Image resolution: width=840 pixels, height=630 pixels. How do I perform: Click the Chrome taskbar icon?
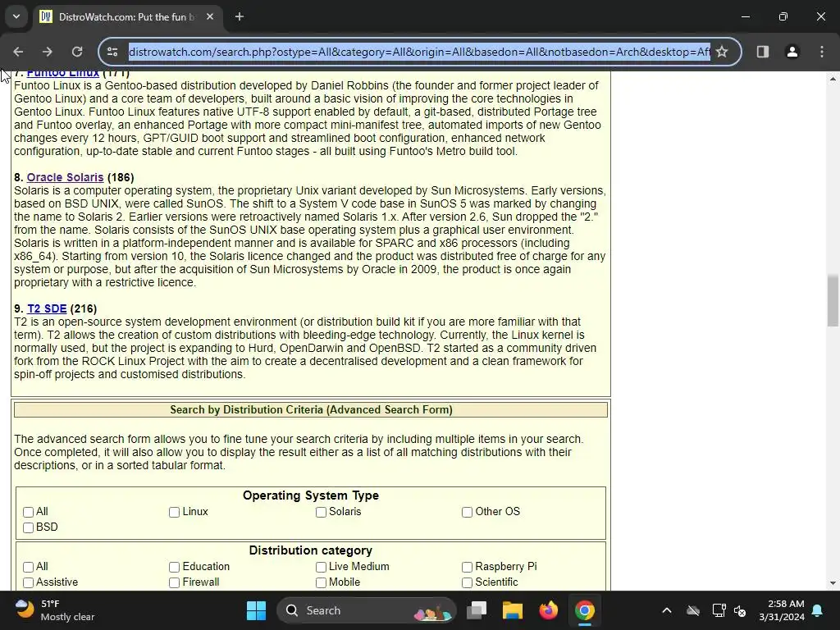click(584, 610)
